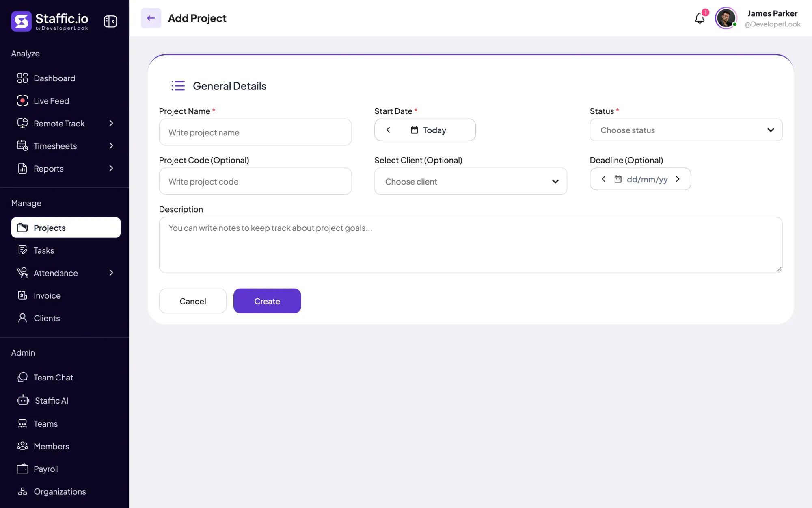812x508 pixels.
Task: Click the Cancel button
Action: 193,301
